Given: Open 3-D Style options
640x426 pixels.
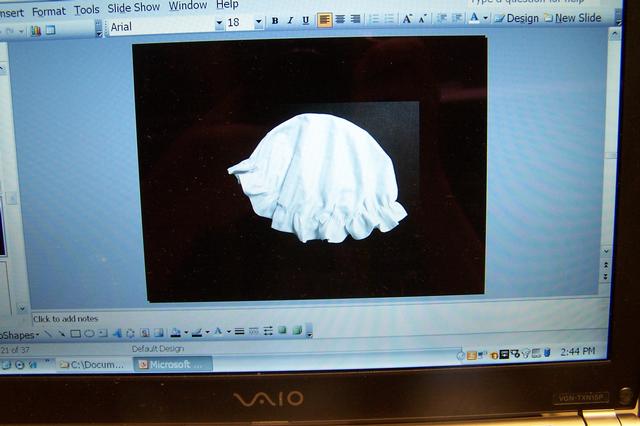Looking at the screenshot, I should [x=297, y=331].
